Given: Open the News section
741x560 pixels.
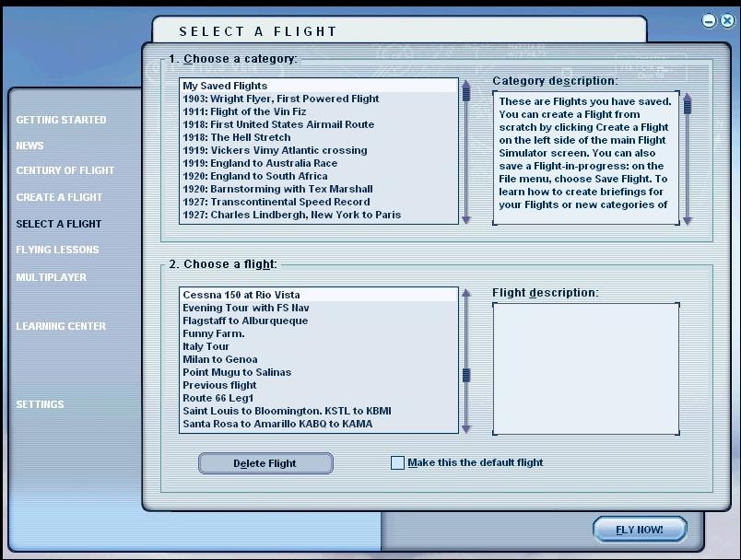Looking at the screenshot, I should [29, 146].
